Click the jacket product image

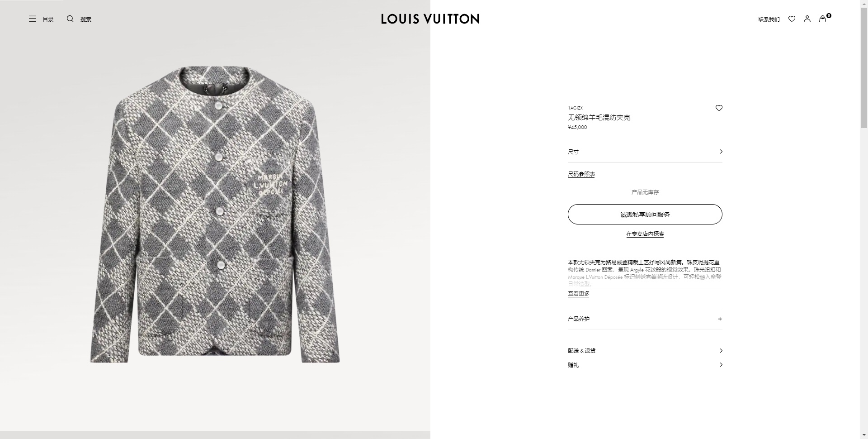coord(215,215)
